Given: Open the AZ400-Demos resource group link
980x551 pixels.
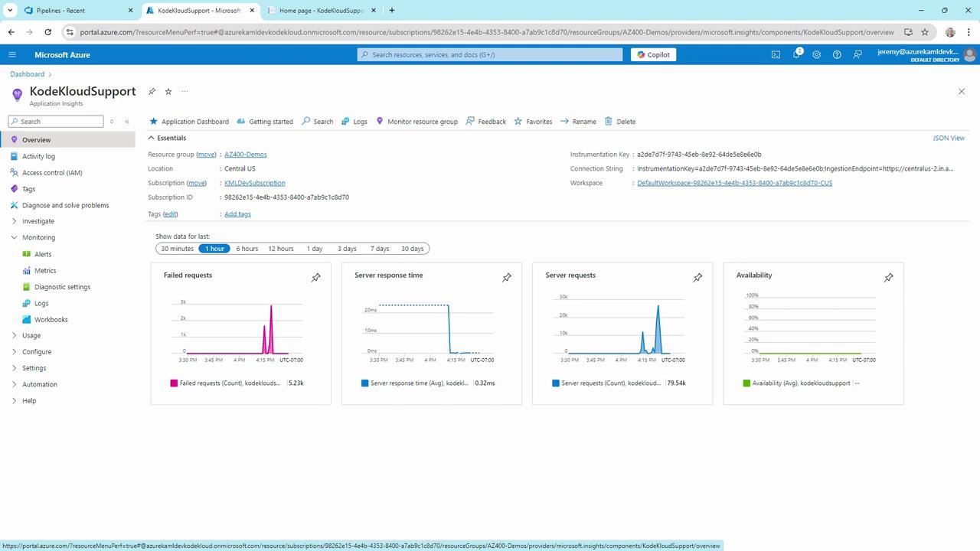Looking at the screenshot, I should [246, 155].
